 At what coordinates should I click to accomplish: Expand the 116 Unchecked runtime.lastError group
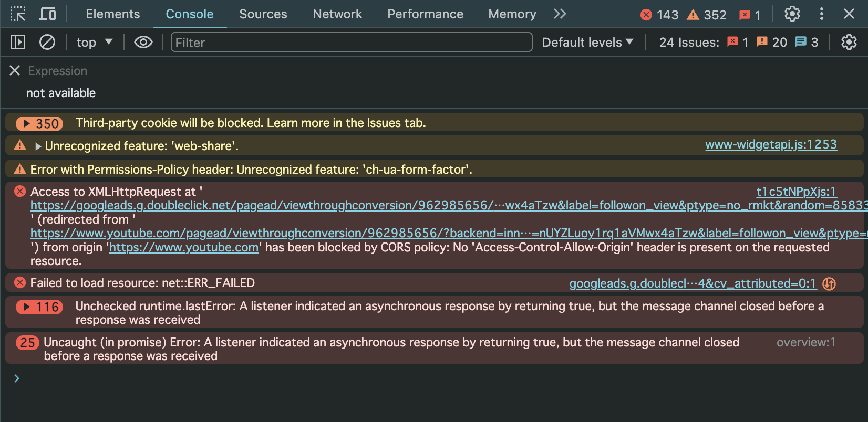pyautogui.click(x=39, y=307)
